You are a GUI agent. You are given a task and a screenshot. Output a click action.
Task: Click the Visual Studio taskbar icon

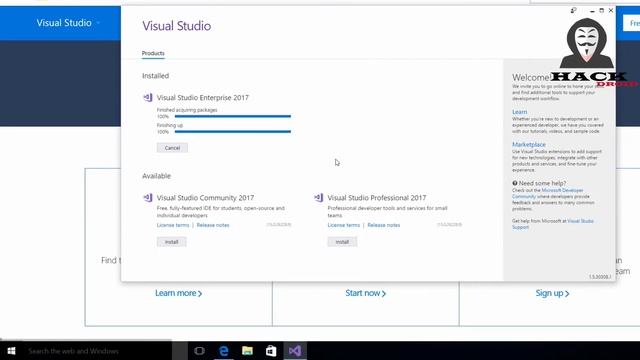click(x=295, y=351)
